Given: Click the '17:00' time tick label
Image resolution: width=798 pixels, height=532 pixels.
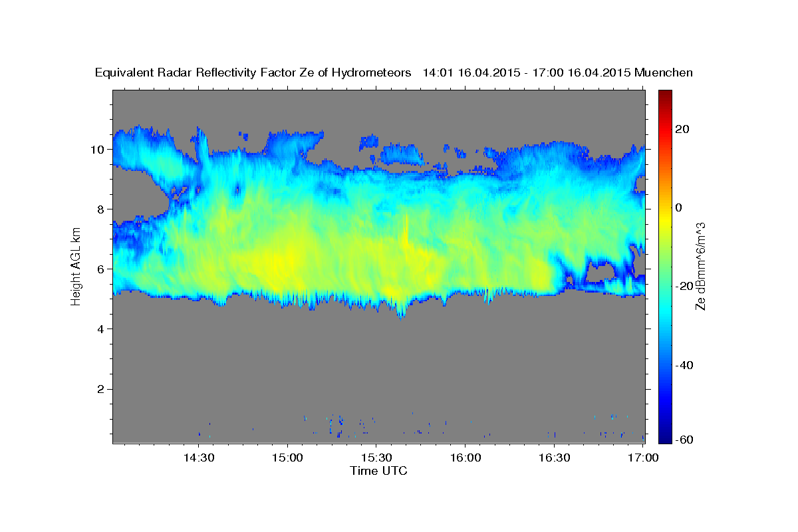Looking at the screenshot, I should coord(644,458).
